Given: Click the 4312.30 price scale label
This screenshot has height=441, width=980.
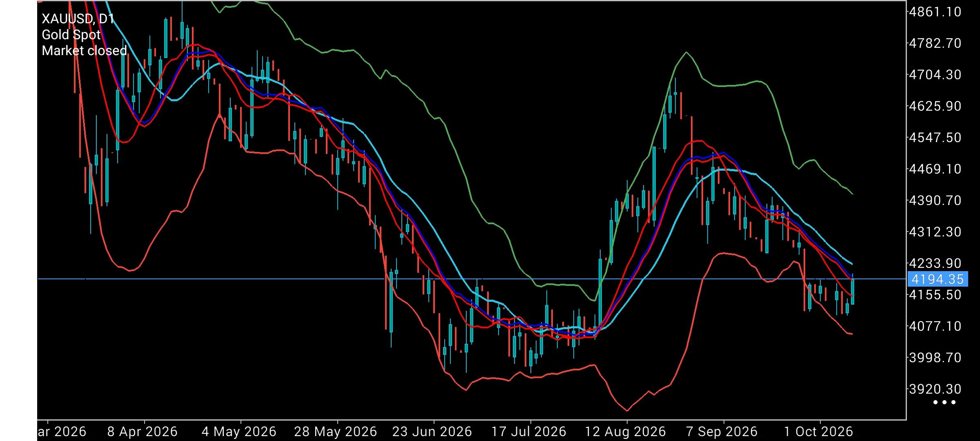Looking at the screenshot, I should coord(935,232).
